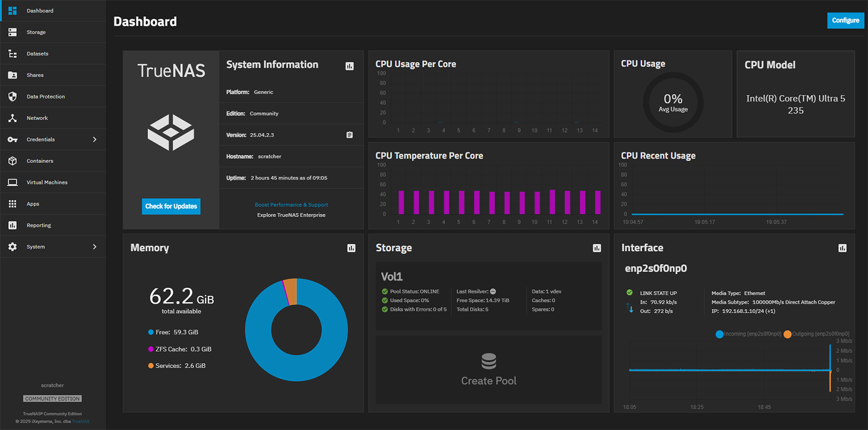Viewport: 868px width, 430px height.
Task: Open System Information reports chart icon
Action: point(349,66)
